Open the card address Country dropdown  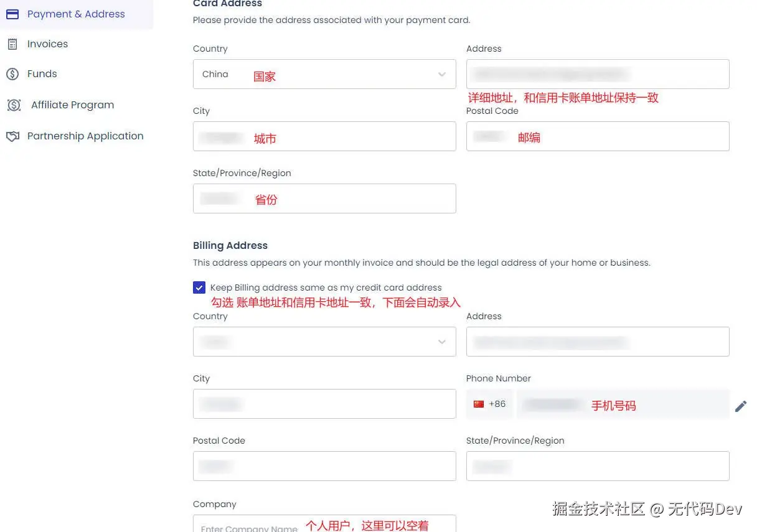tap(442, 73)
